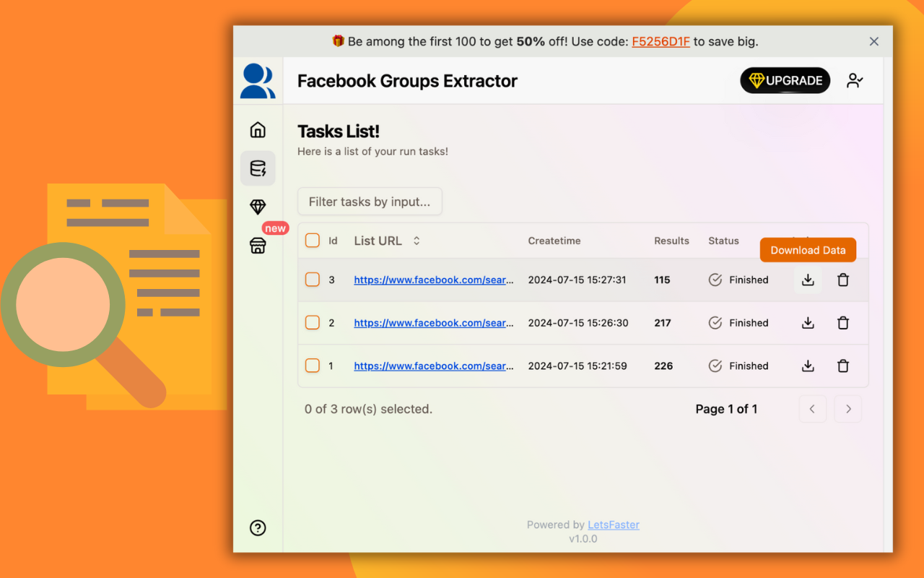Visit the LetsFaster link
Viewport: 924px width, 578px height.
[614, 525]
